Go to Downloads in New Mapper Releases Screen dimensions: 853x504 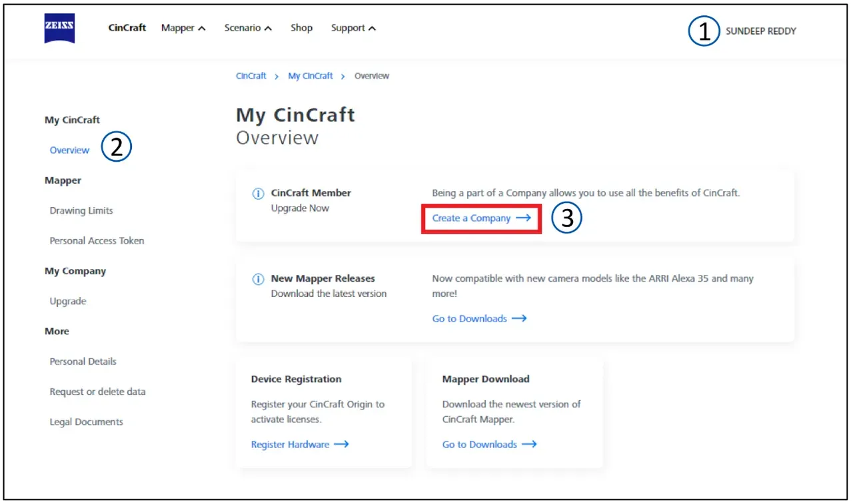(479, 319)
